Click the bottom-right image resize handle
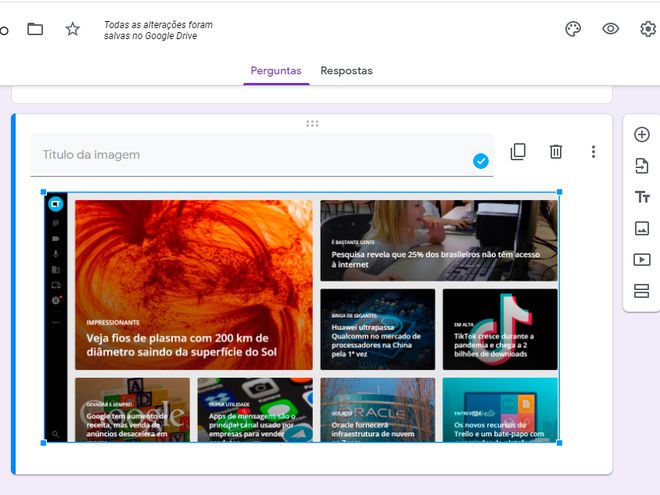Image resolution: width=660 pixels, height=495 pixels. click(x=559, y=443)
